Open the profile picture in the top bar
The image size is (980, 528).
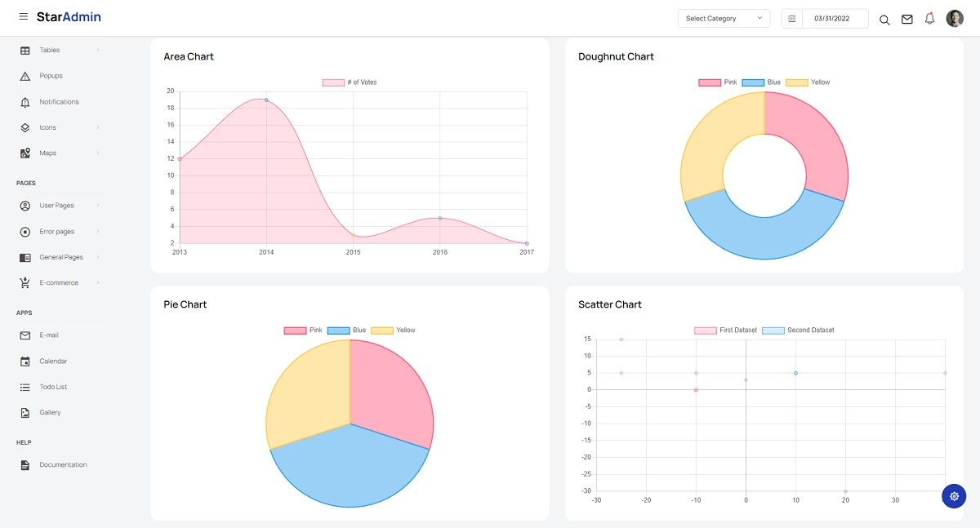coord(955,18)
